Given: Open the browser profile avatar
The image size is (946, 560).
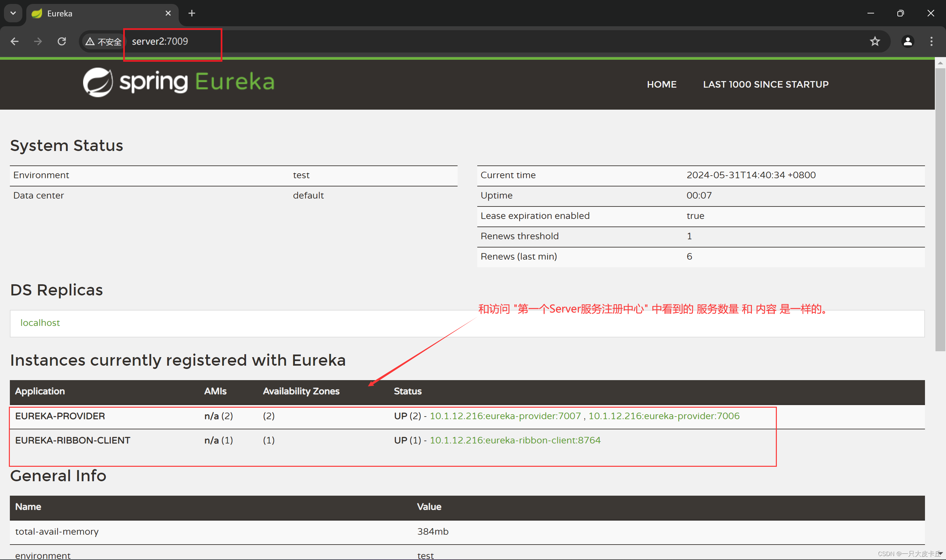Looking at the screenshot, I should [x=908, y=41].
